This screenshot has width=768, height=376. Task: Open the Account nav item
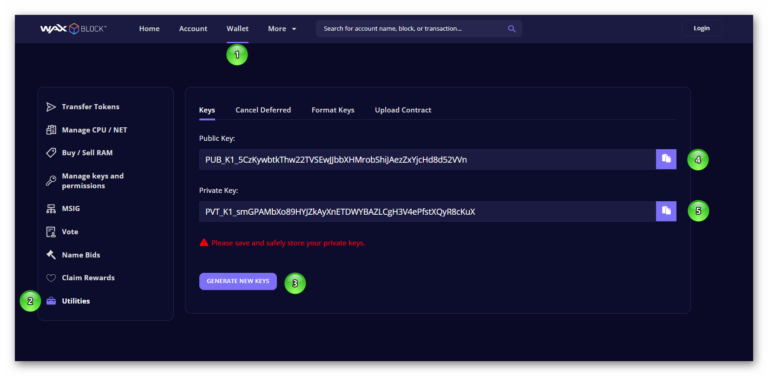(x=193, y=29)
